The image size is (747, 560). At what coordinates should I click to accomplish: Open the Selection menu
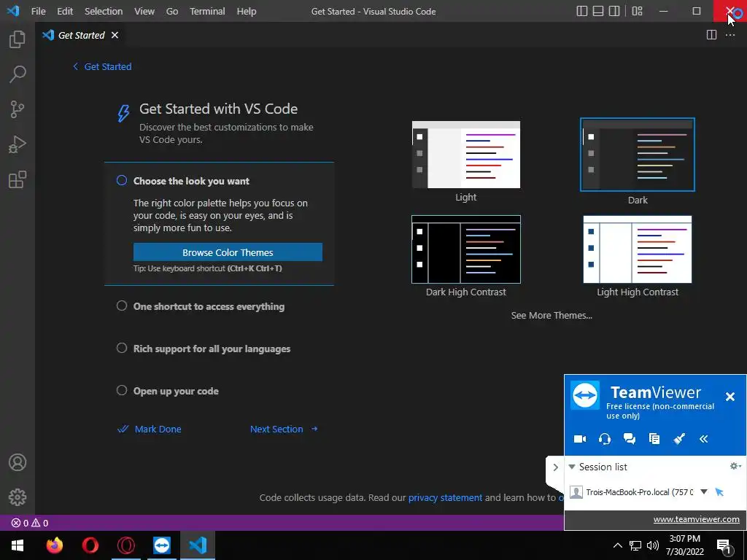(104, 11)
